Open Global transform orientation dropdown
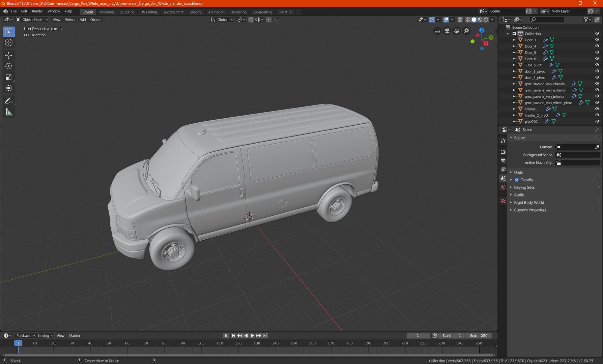 tap(222, 20)
